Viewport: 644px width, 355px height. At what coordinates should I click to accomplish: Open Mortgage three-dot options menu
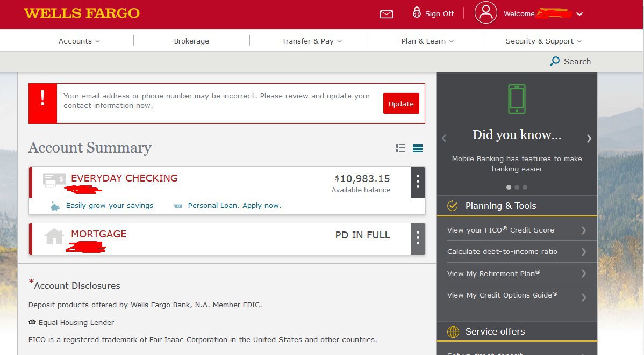418,238
